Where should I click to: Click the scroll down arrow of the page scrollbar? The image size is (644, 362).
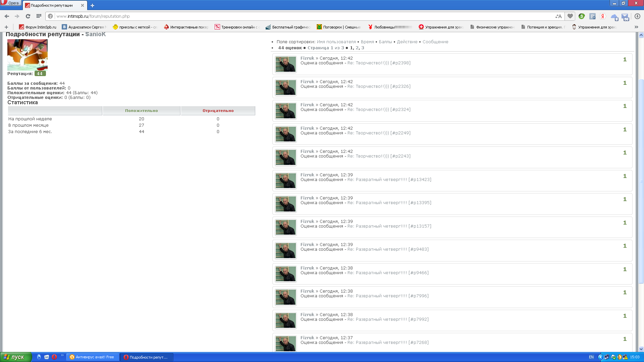[641, 349]
